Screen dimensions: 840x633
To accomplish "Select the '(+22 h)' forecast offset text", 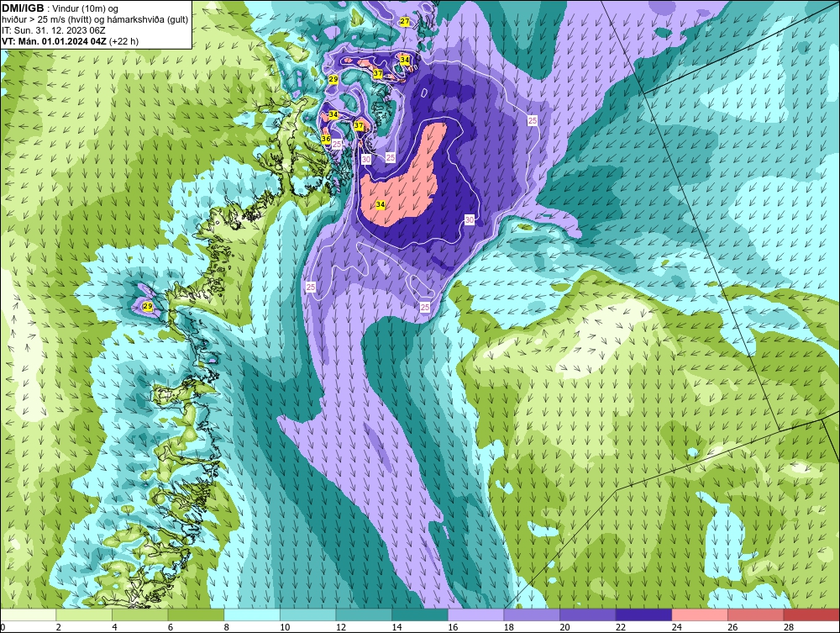I will pos(123,40).
